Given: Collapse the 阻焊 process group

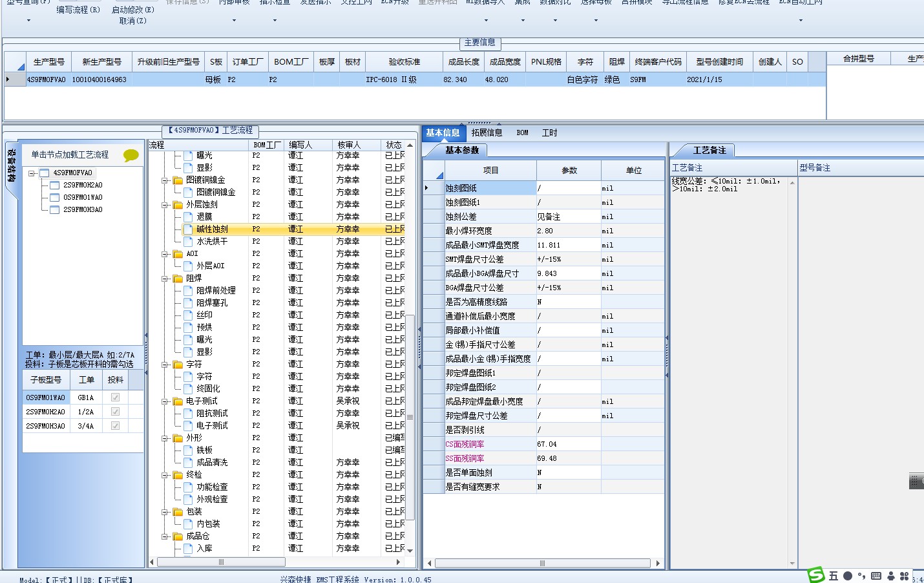Looking at the screenshot, I should click(165, 279).
